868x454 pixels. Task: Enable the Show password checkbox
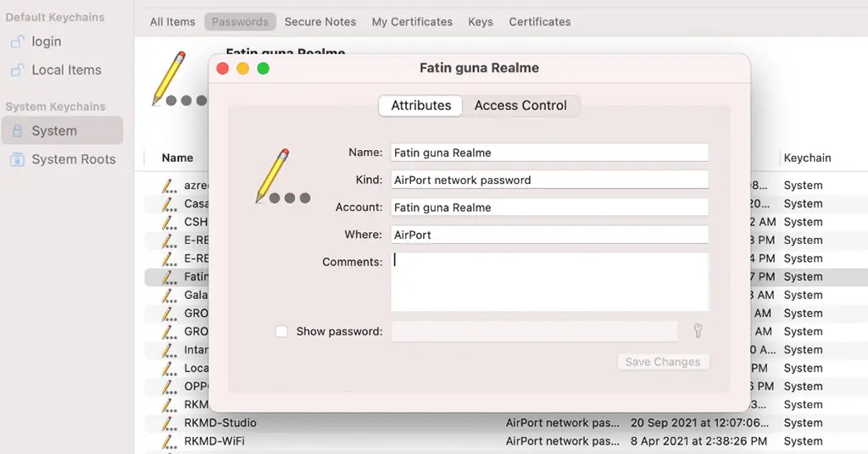[281, 331]
